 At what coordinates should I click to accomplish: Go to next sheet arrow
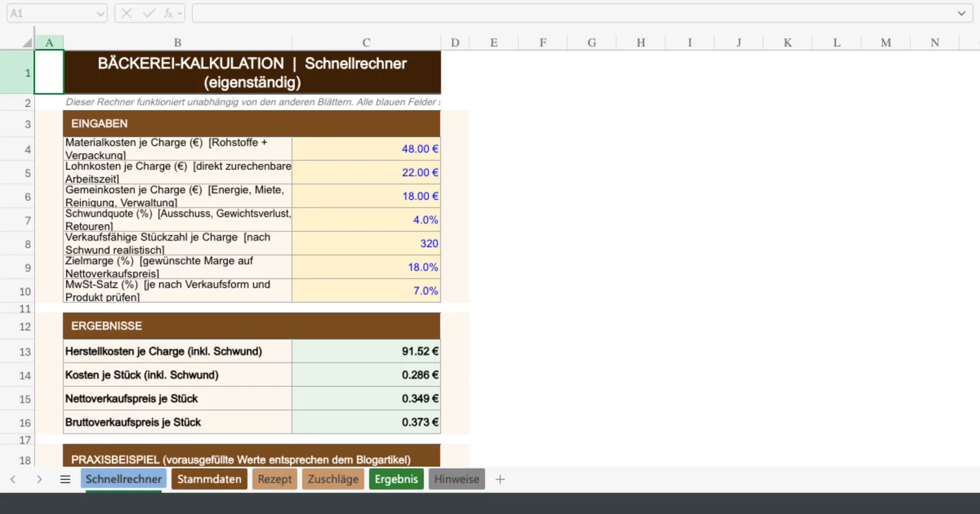[x=39, y=479]
